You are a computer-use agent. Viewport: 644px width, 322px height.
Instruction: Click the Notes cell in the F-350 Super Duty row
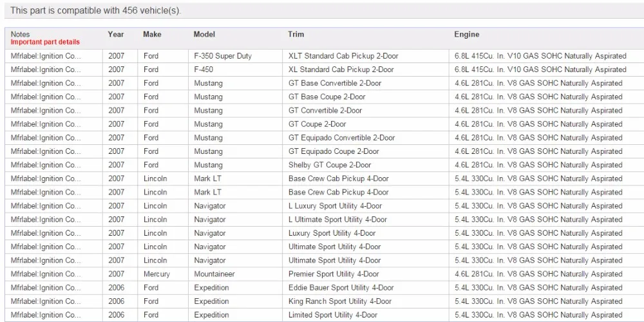coord(46,56)
